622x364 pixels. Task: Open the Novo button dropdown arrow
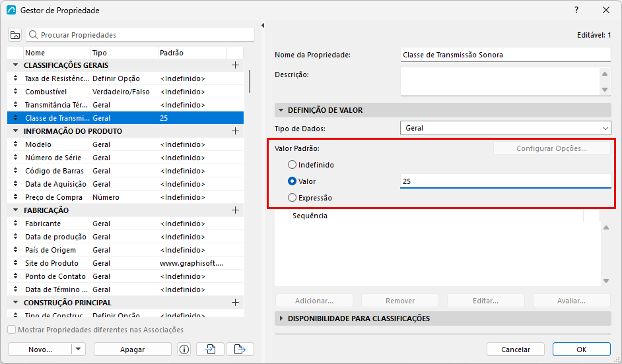tap(78, 349)
